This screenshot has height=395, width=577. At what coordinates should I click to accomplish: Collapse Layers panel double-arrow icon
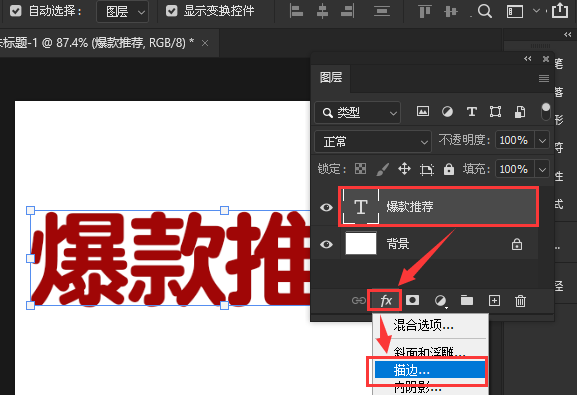(527, 59)
